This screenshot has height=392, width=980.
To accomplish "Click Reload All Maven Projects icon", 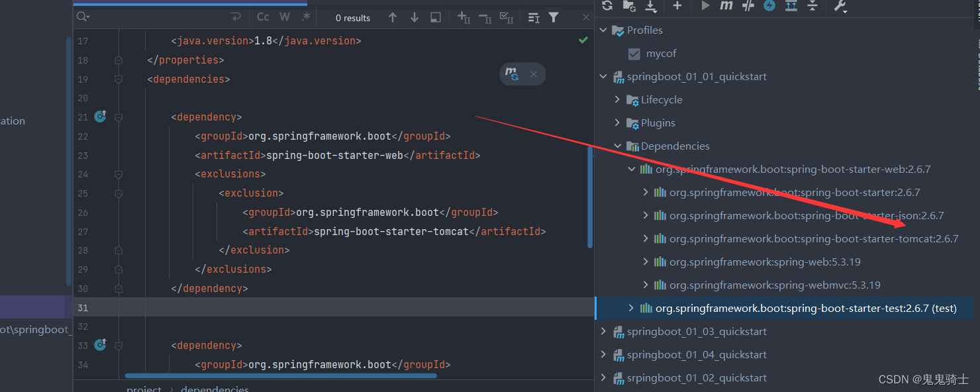I will coord(607,6).
